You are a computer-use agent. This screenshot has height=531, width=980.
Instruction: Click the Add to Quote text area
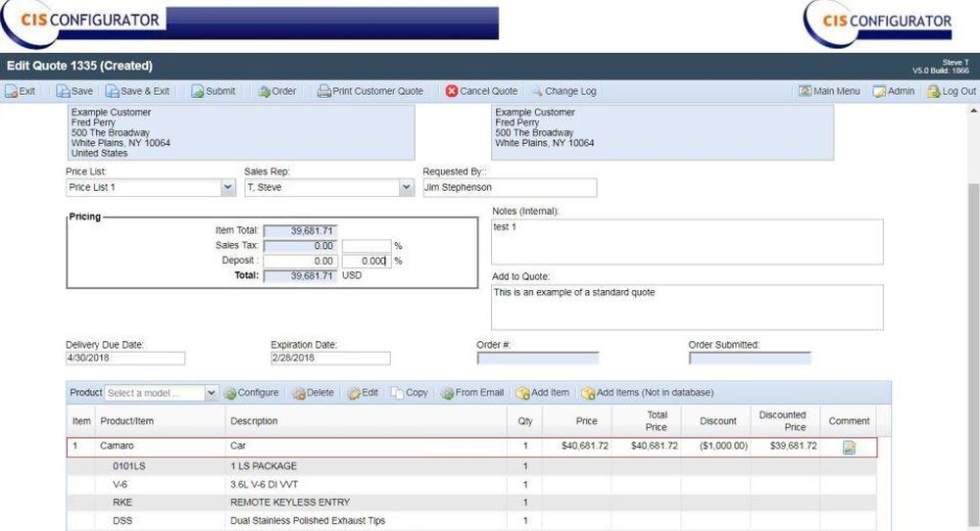(687, 308)
